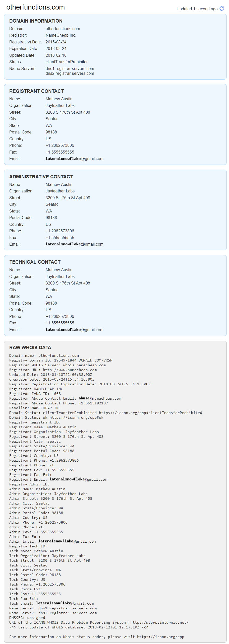This screenshot has height=644, width=229.
Task: Click registrar value NameCheap Inc.
Action: click(61, 35)
